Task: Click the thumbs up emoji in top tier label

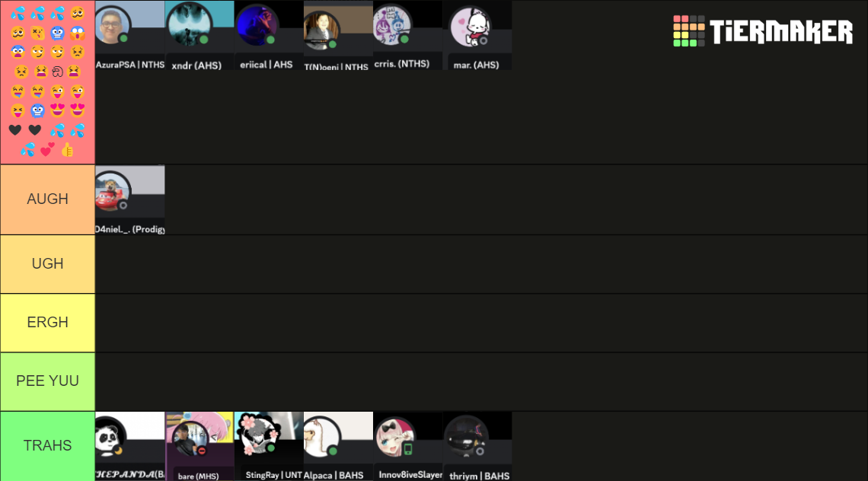Action: (68, 150)
